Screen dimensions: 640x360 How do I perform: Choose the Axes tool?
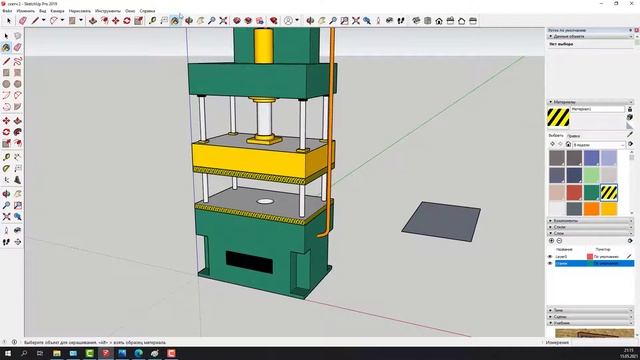pyautogui.click(x=6, y=180)
